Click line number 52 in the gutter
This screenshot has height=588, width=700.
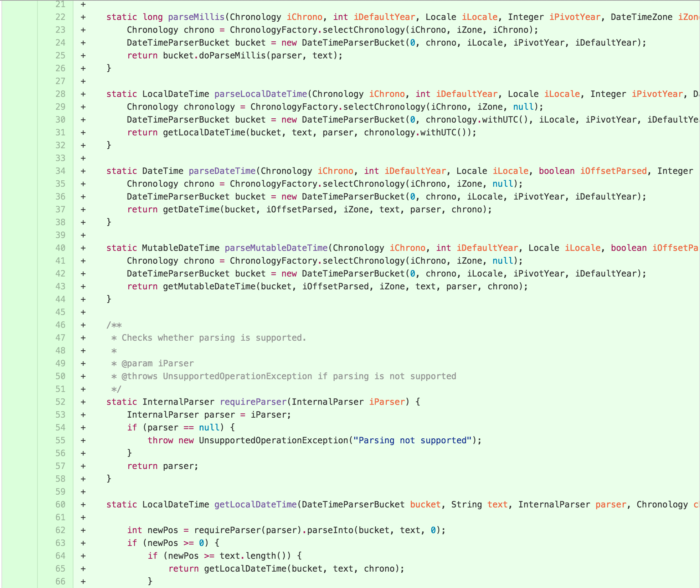(61, 402)
